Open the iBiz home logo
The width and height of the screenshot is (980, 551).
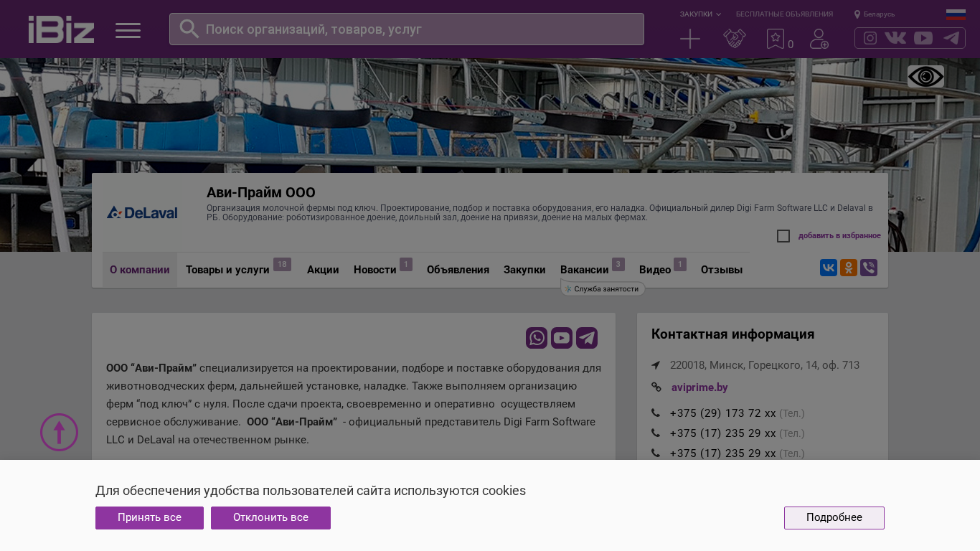point(61,29)
